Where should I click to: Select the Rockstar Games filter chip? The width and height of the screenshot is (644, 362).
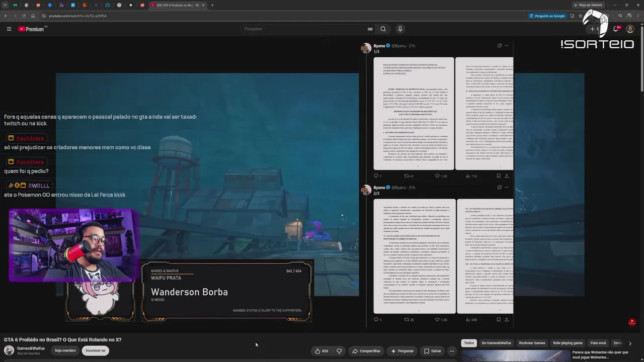tap(532, 343)
